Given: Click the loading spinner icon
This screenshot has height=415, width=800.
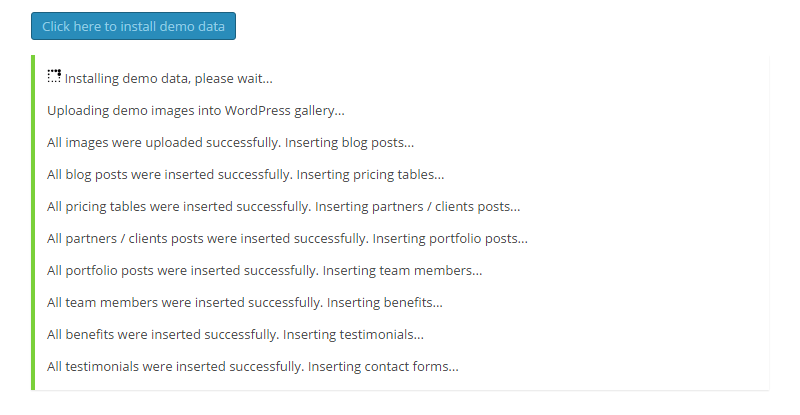Looking at the screenshot, I should pyautogui.click(x=54, y=76).
